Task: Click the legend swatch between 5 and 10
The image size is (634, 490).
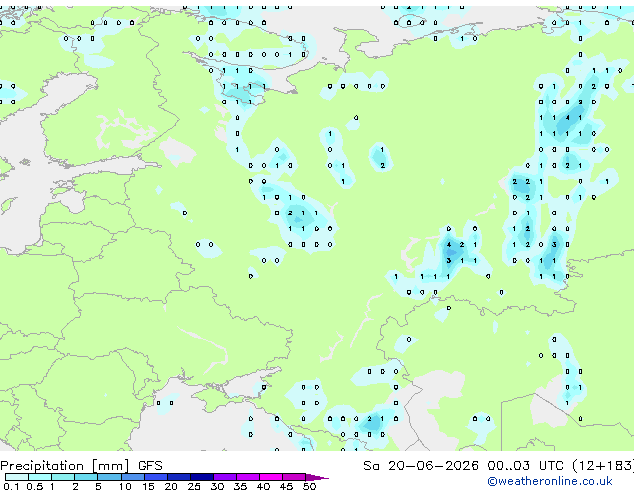Action: [109, 477]
